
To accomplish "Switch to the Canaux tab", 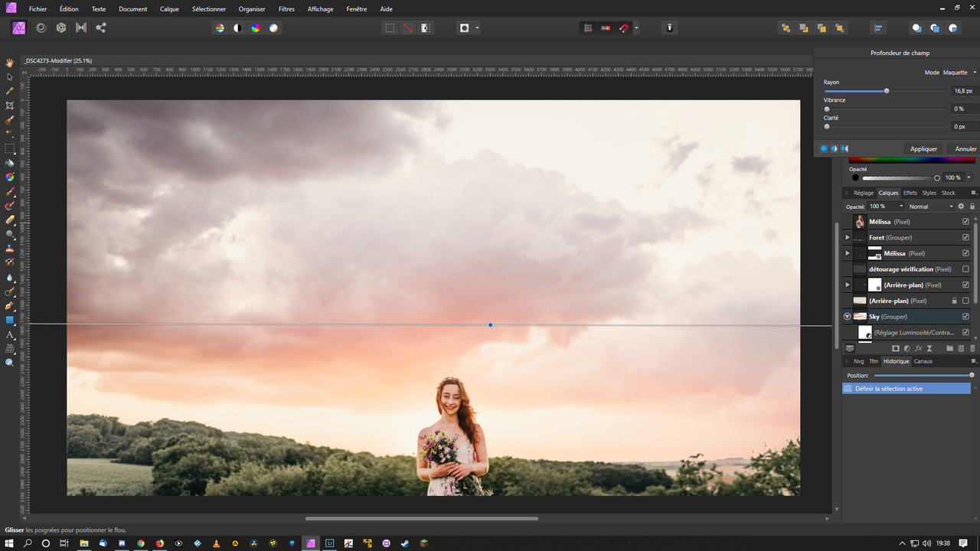I will [x=923, y=361].
